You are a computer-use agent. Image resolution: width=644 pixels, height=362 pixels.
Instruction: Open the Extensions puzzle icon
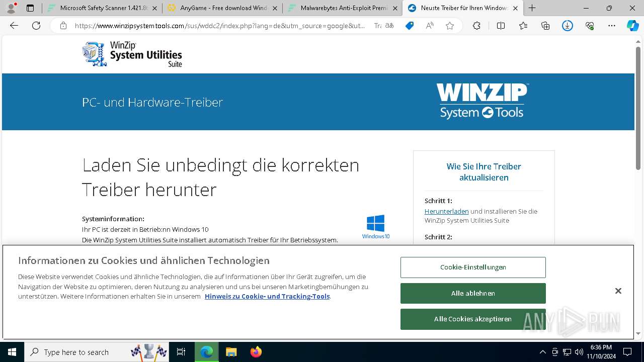pyautogui.click(x=476, y=26)
